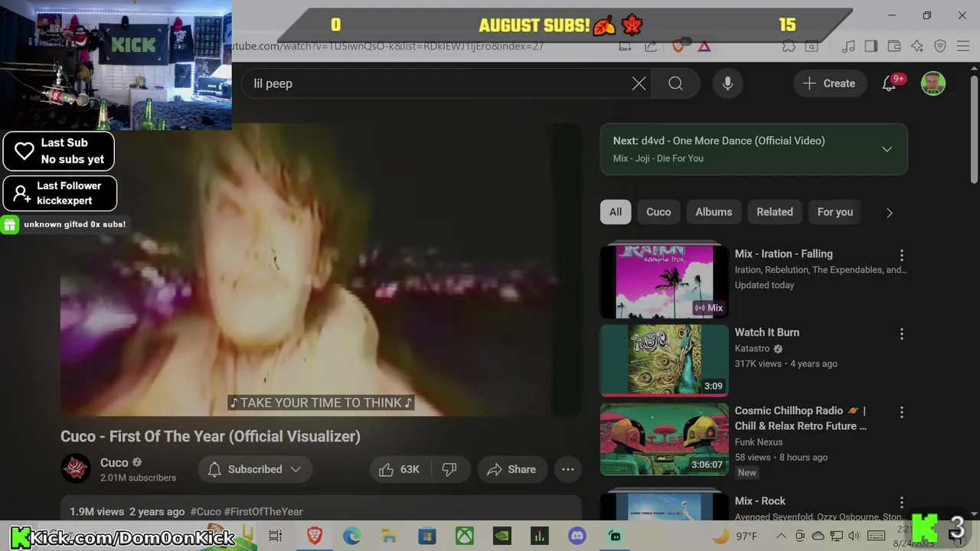Open NVIDIA app from the taskbar
This screenshot has height=551, width=980.
click(x=502, y=536)
